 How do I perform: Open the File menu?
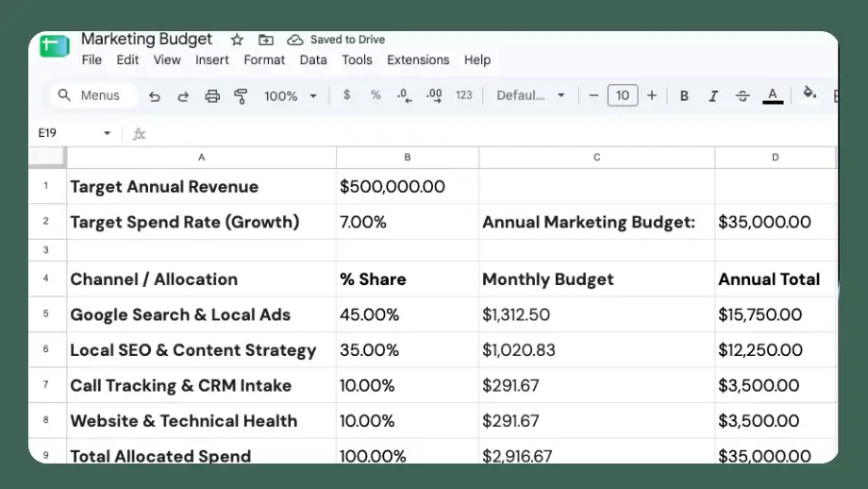[x=92, y=59]
